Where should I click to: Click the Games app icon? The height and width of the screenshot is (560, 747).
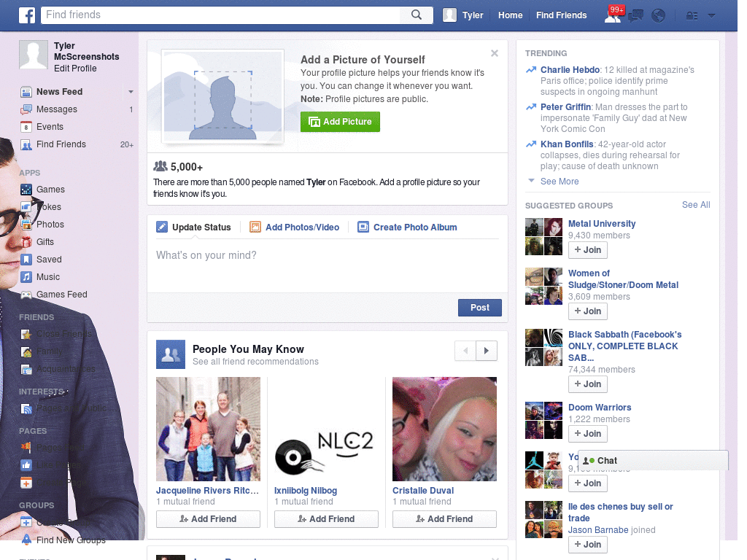click(26, 190)
